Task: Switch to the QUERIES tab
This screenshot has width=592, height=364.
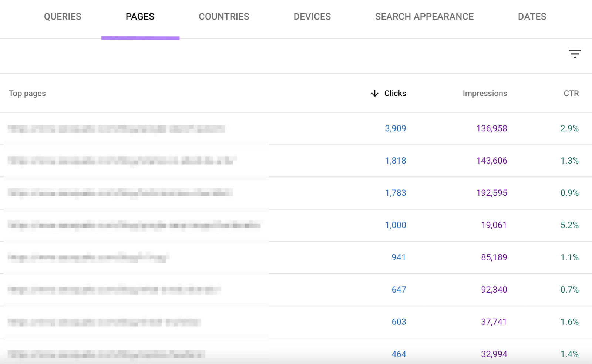Action: (63, 16)
